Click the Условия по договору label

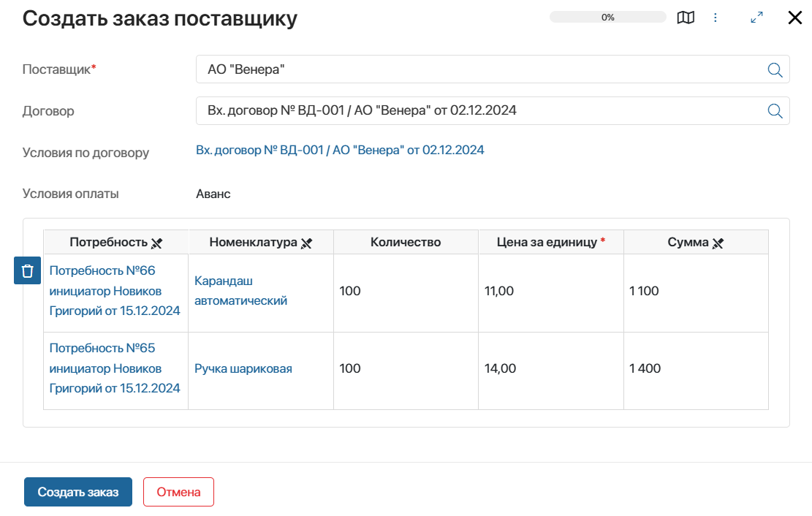coord(86,153)
